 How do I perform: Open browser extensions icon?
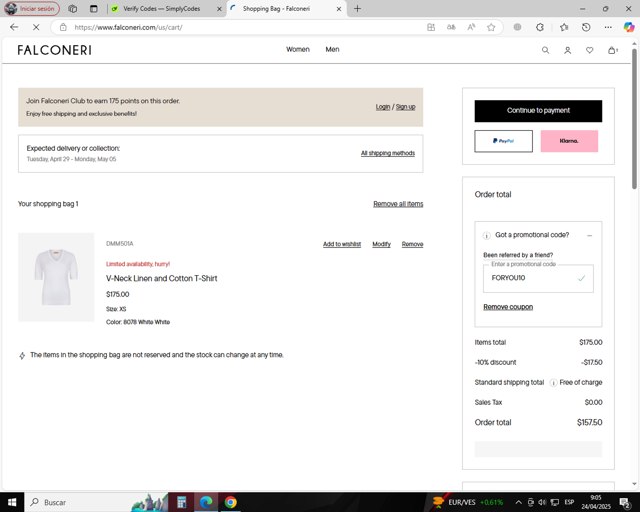(540, 27)
